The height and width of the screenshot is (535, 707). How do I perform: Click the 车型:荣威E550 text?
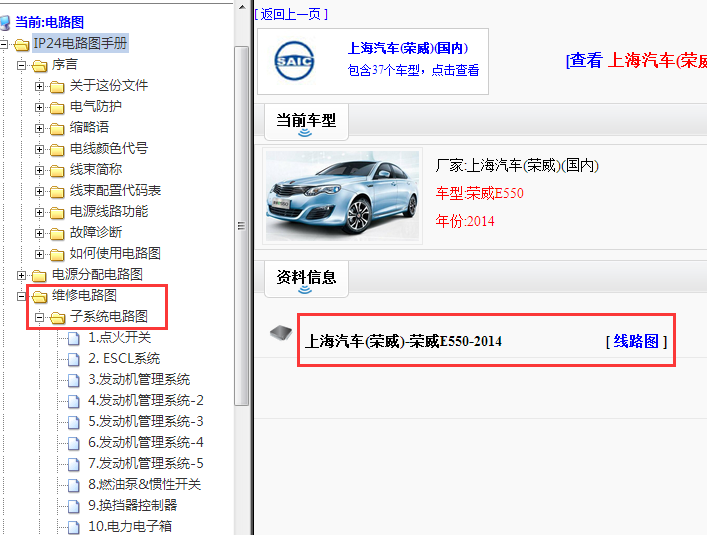coord(479,193)
